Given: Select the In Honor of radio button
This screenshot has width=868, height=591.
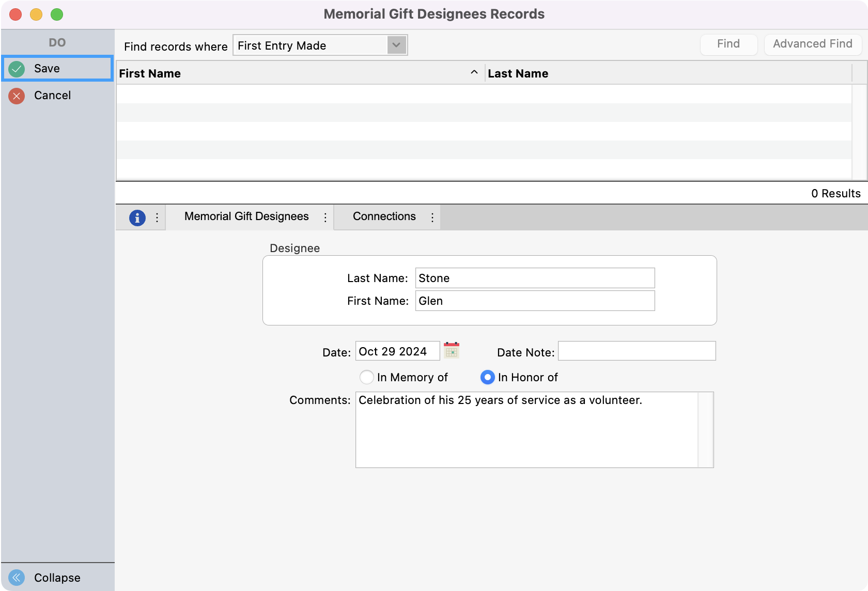Looking at the screenshot, I should click(487, 378).
